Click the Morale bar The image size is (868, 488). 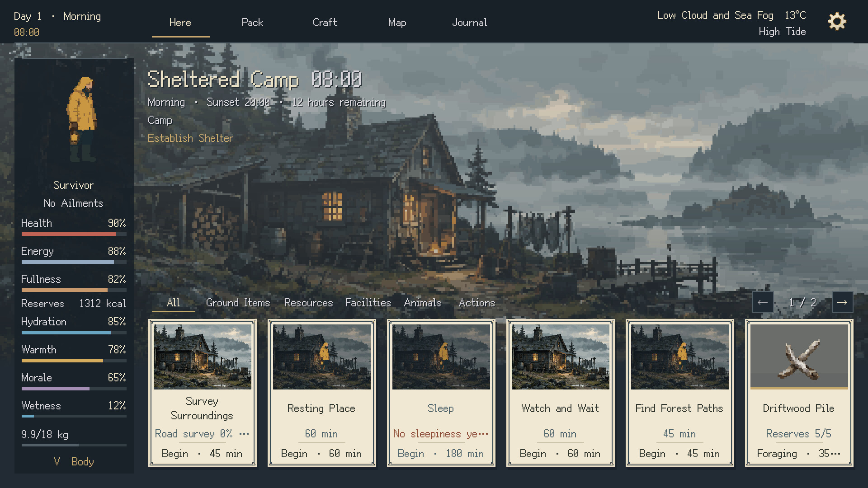tap(74, 389)
